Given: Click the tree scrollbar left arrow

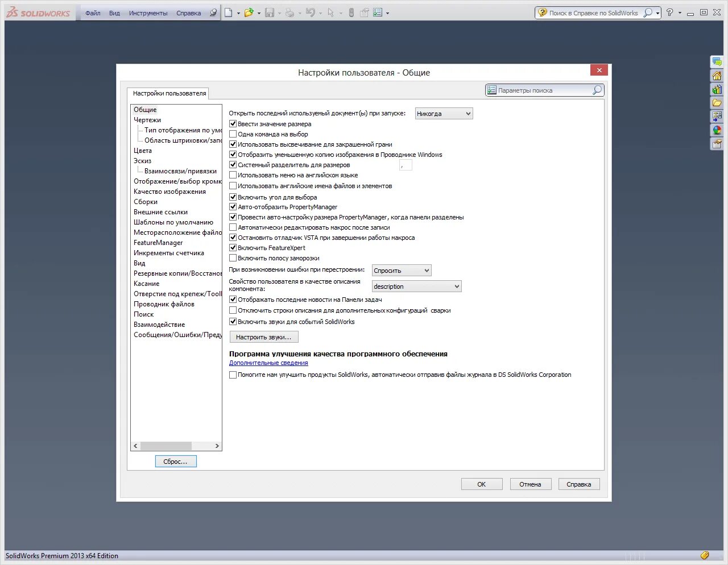Looking at the screenshot, I should pyautogui.click(x=135, y=446).
